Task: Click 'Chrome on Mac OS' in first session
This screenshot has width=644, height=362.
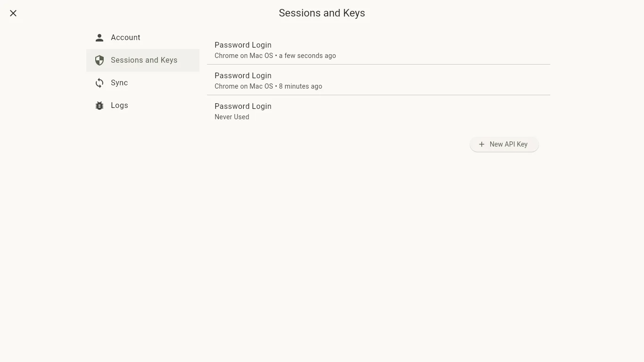Action: coord(244,56)
